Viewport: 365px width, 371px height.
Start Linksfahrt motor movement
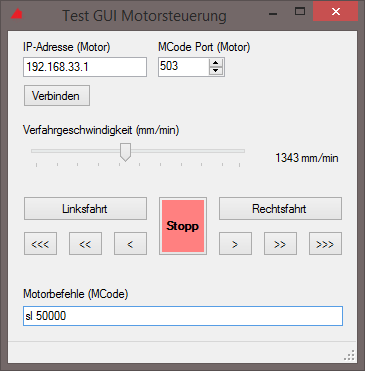85,209
